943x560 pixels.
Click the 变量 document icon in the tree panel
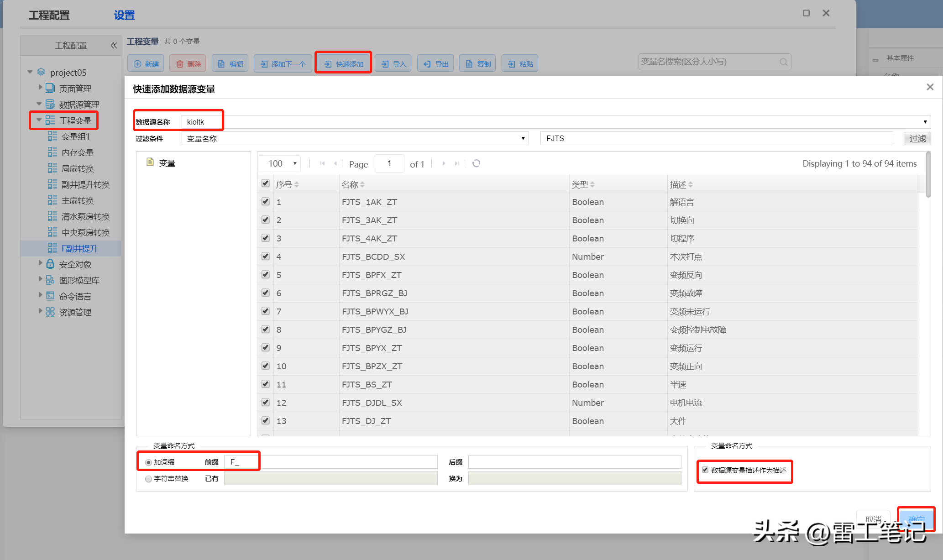click(x=150, y=162)
